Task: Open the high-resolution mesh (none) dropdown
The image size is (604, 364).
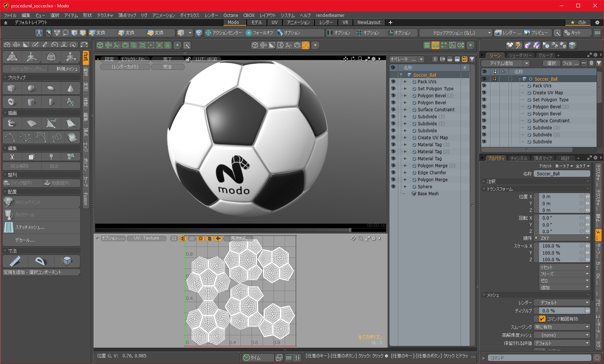Action: coord(562,335)
